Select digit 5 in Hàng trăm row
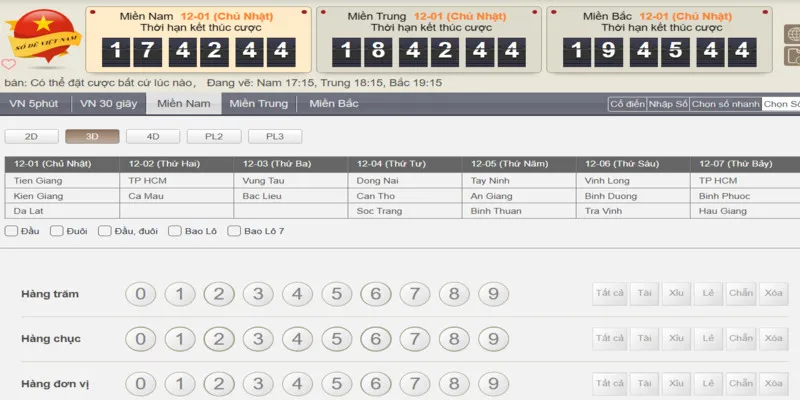This screenshot has width=800, height=400. tap(336, 294)
